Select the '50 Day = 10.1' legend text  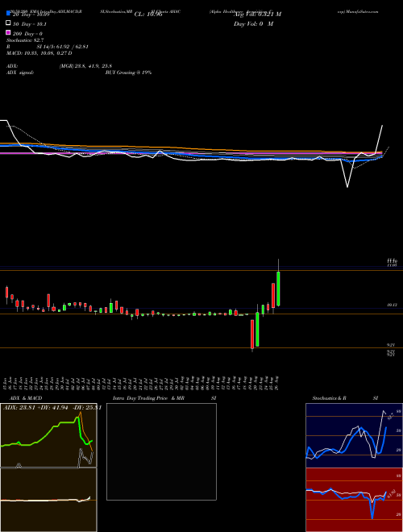tap(30, 24)
